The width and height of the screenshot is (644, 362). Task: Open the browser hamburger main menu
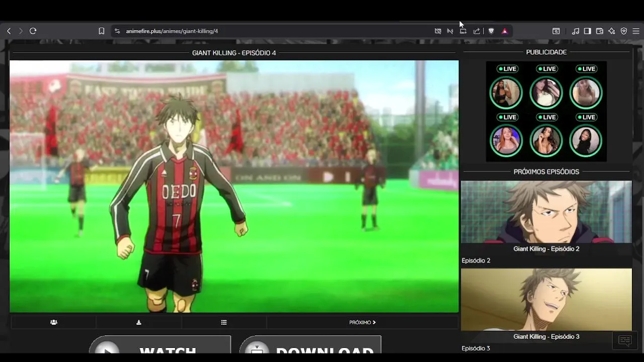pos(636,31)
